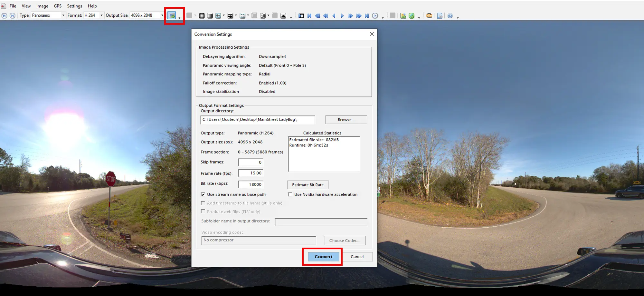Click the mark end frame icon

coord(13,15)
